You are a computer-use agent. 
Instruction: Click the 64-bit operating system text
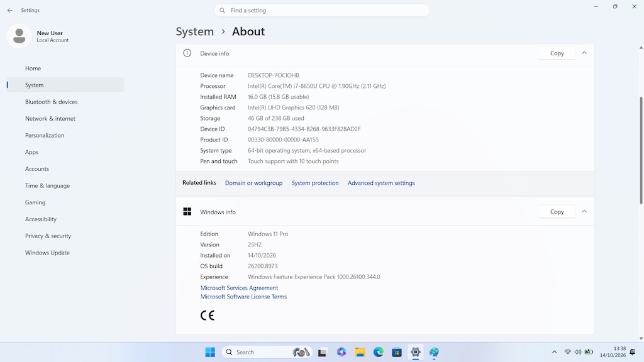pos(307,151)
